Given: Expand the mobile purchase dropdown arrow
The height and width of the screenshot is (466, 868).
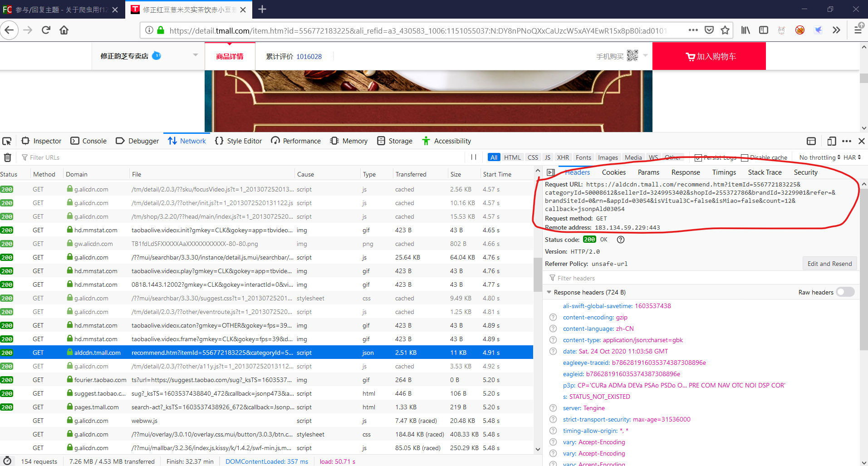Looking at the screenshot, I should pos(645,55).
